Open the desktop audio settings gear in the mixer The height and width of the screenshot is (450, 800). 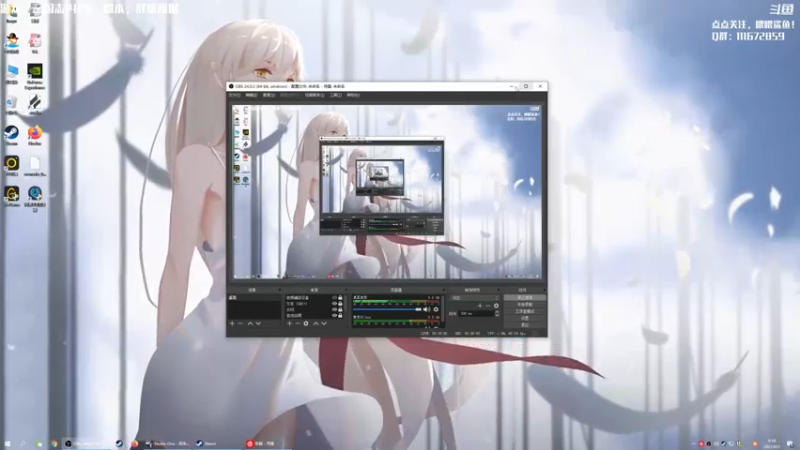[436, 309]
